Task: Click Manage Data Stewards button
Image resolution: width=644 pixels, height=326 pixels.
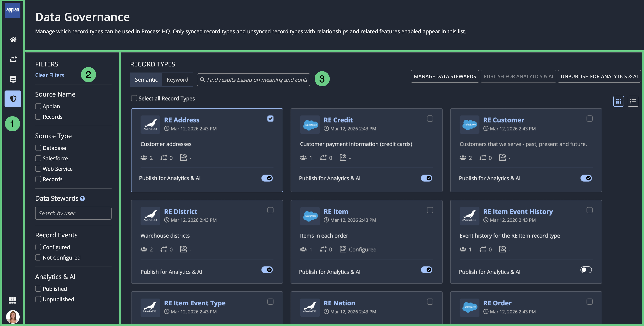Action: click(x=445, y=76)
